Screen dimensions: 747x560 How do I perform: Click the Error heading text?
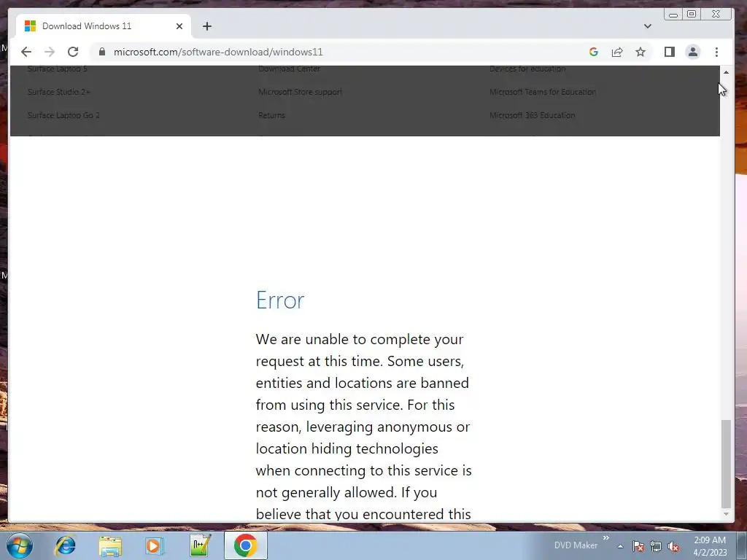[x=280, y=300]
